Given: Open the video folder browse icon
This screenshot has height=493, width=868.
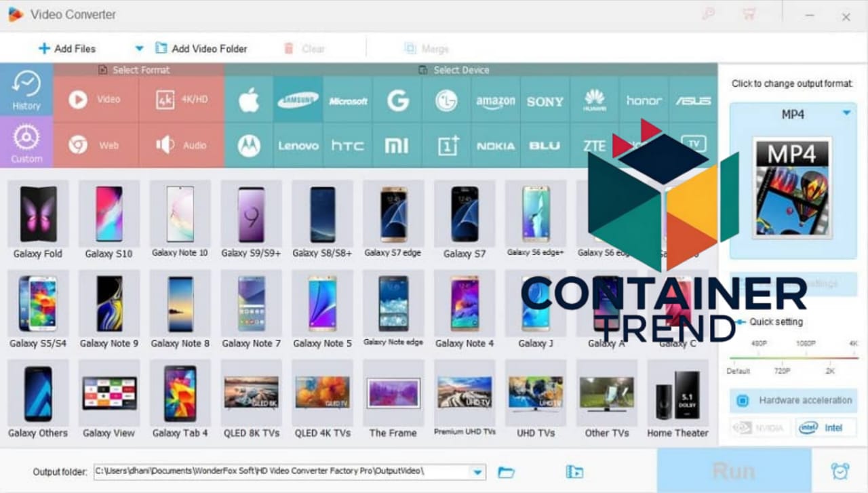Looking at the screenshot, I should (574, 472).
